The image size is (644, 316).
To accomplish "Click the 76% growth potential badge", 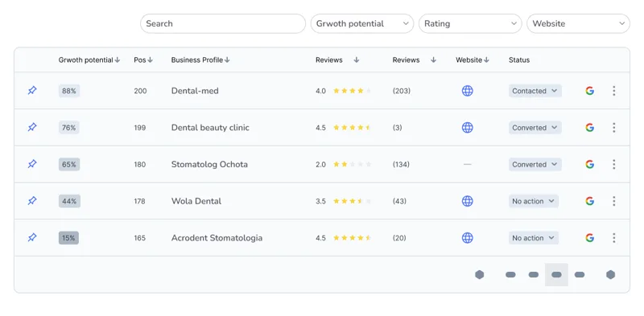I will click(x=69, y=128).
